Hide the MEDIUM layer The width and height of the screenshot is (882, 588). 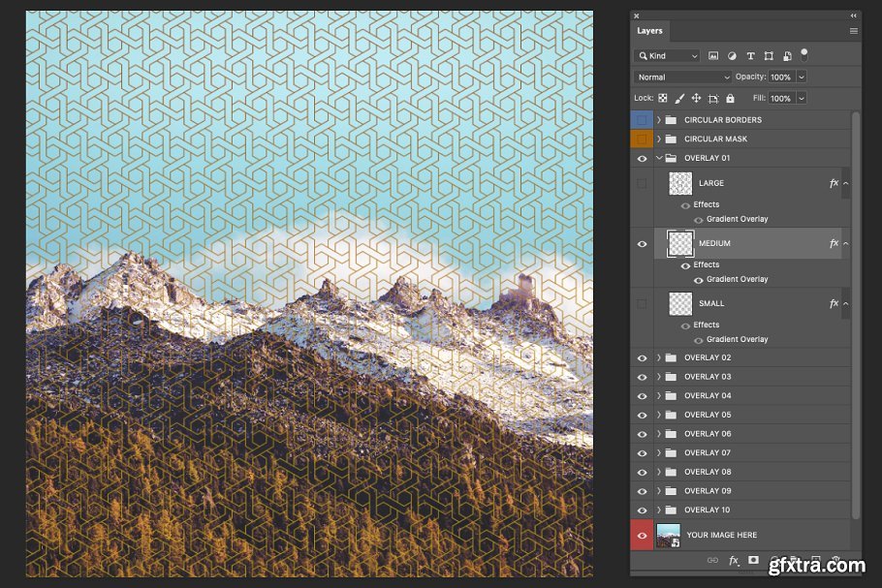(x=642, y=244)
